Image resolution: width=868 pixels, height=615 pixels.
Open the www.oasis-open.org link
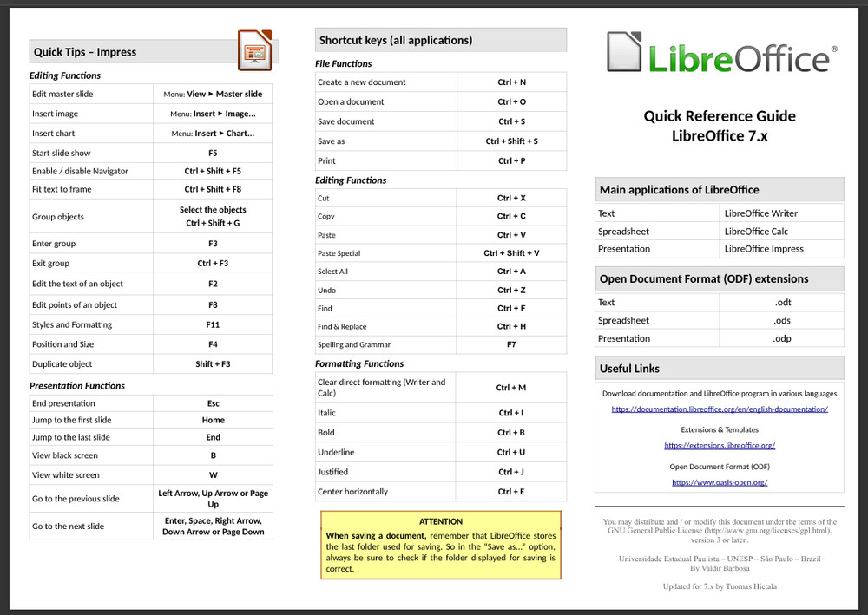coord(720,482)
